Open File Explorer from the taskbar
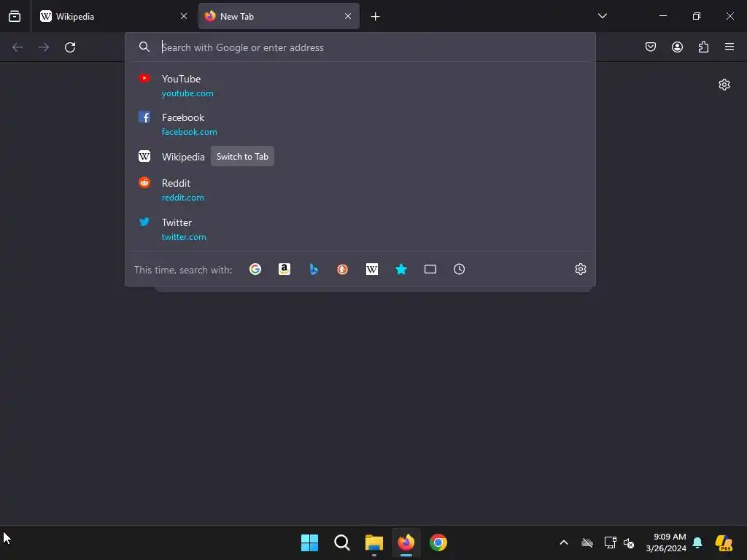 (x=374, y=542)
